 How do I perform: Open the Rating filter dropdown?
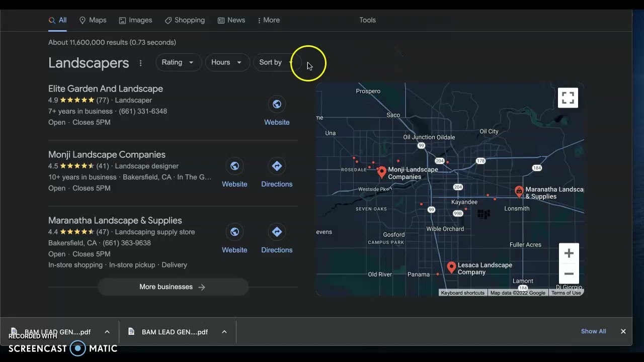tap(177, 62)
